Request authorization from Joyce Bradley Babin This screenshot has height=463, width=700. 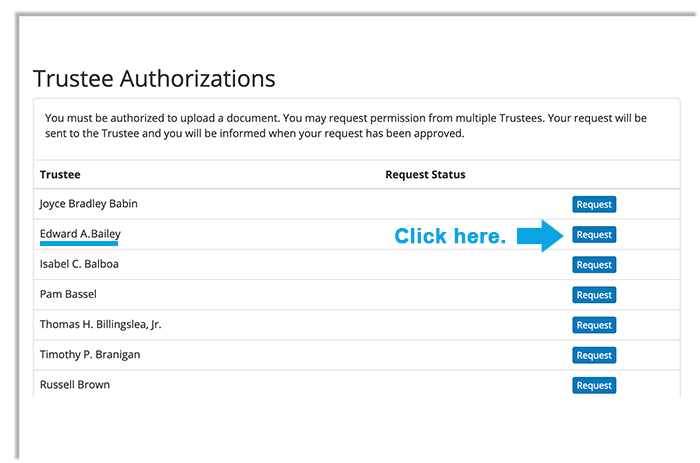pyautogui.click(x=594, y=204)
